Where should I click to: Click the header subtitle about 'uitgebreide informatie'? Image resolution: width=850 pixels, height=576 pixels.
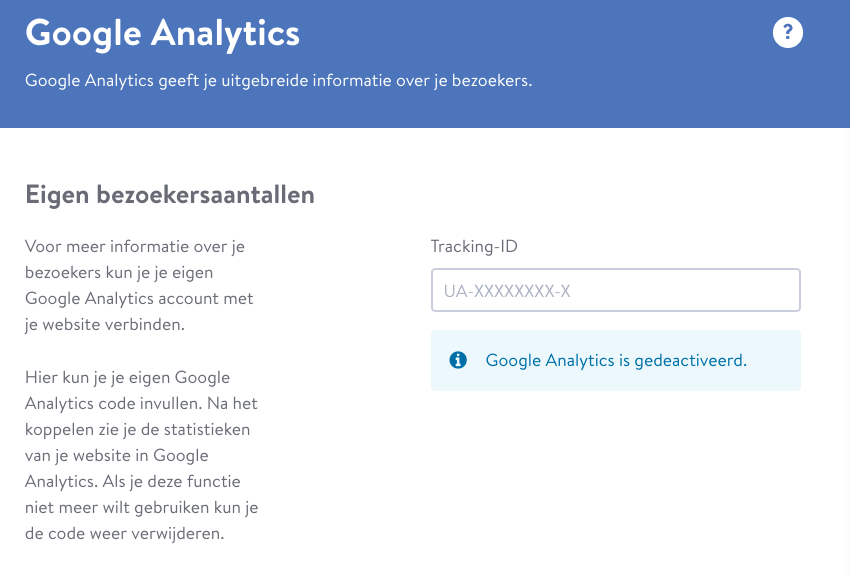[x=279, y=81]
